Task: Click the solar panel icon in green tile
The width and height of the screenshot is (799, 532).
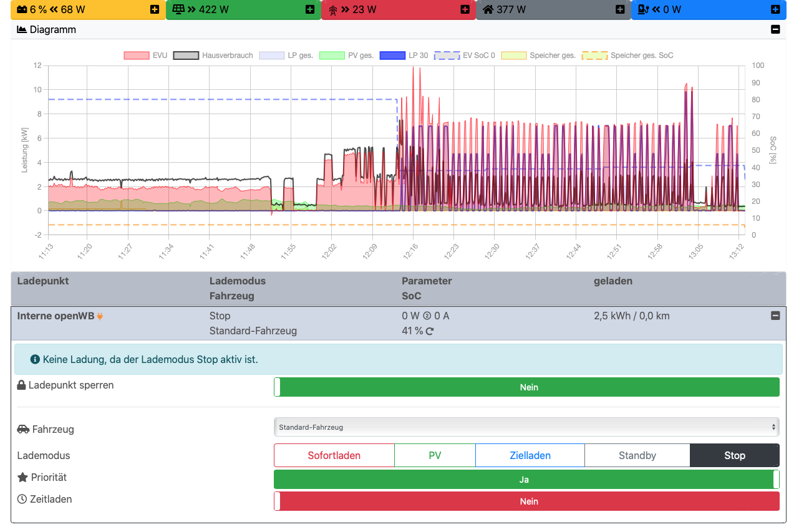Action: click(178, 10)
